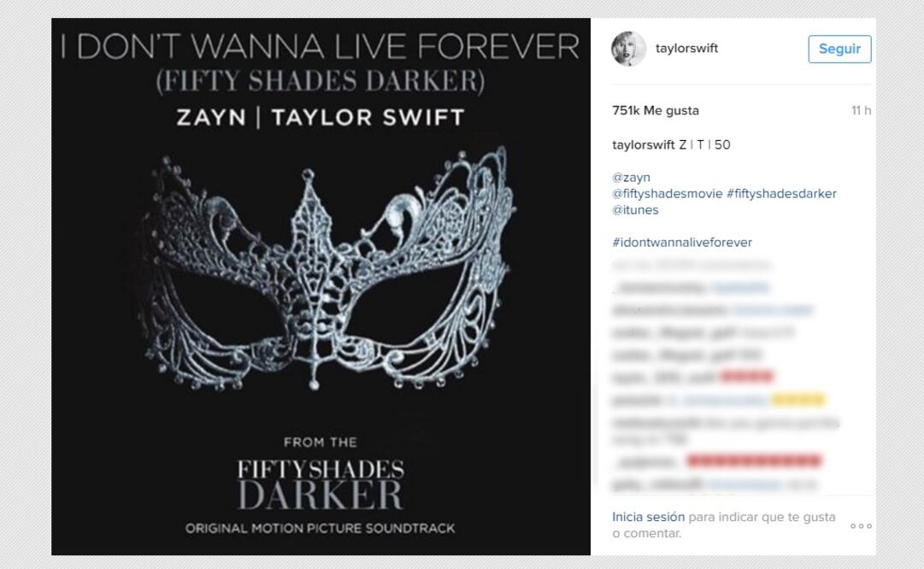Image resolution: width=924 pixels, height=569 pixels.
Task: Click the 11 h post timestamp
Action: (861, 110)
